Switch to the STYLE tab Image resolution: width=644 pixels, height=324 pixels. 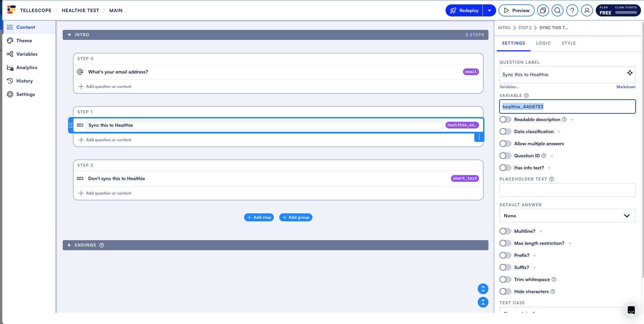(569, 43)
